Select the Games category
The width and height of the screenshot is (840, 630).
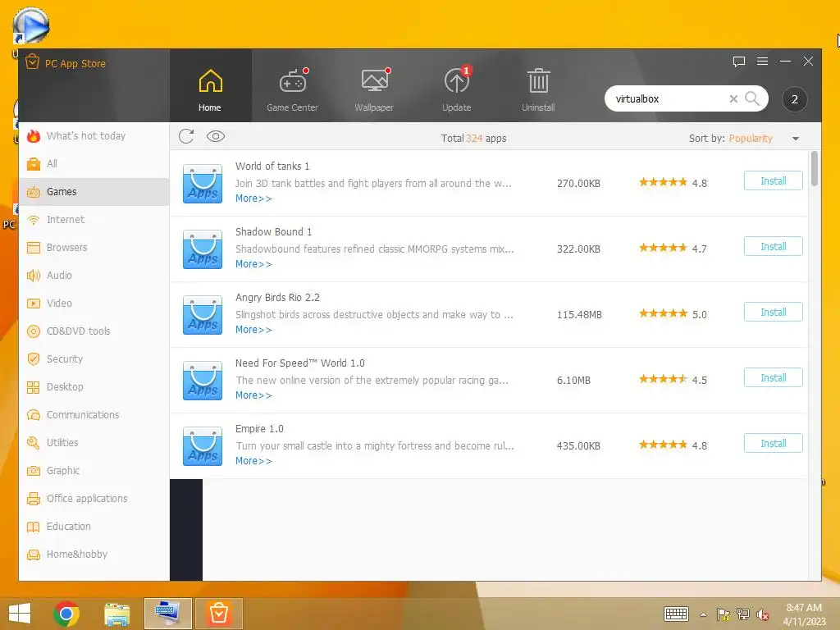pyautogui.click(x=94, y=192)
